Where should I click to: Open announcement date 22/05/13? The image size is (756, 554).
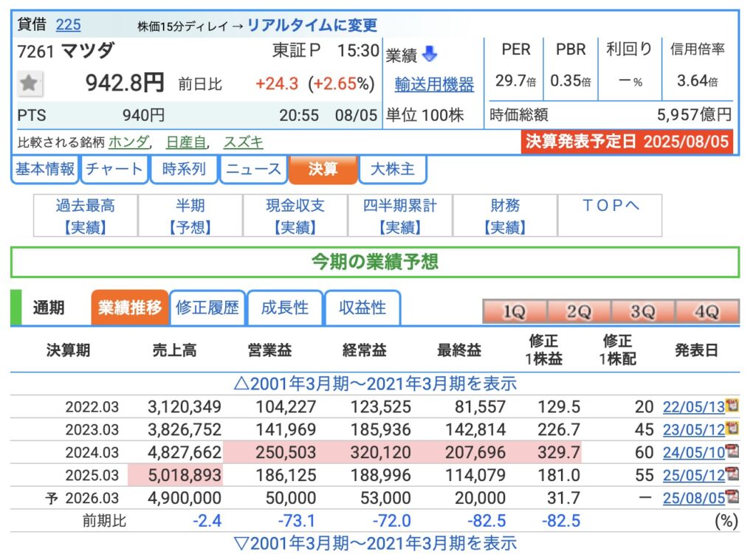[694, 406]
